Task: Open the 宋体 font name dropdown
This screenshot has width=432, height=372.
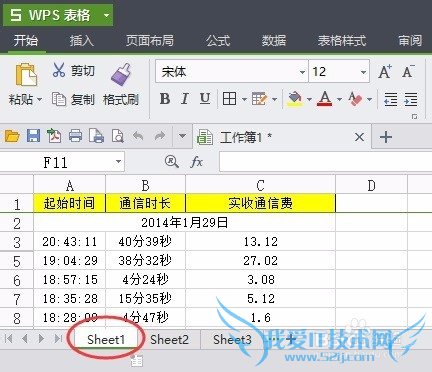Action: click(x=302, y=72)
